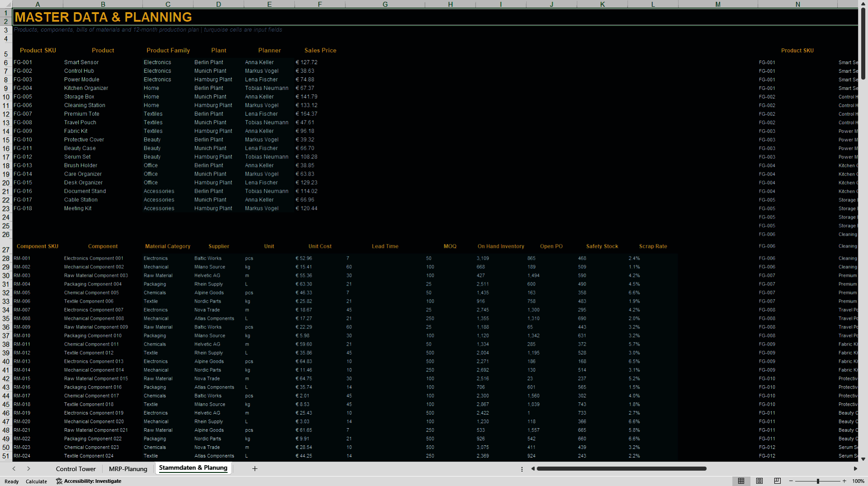Click the Open PO header cell
This screenshot has height=486, width=868.
(551, 246)
